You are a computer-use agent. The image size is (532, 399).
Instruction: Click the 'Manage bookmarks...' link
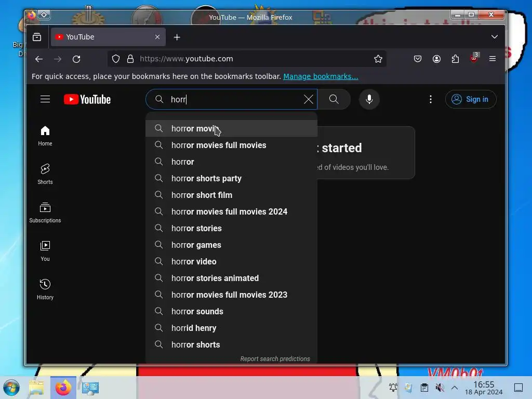321,76
